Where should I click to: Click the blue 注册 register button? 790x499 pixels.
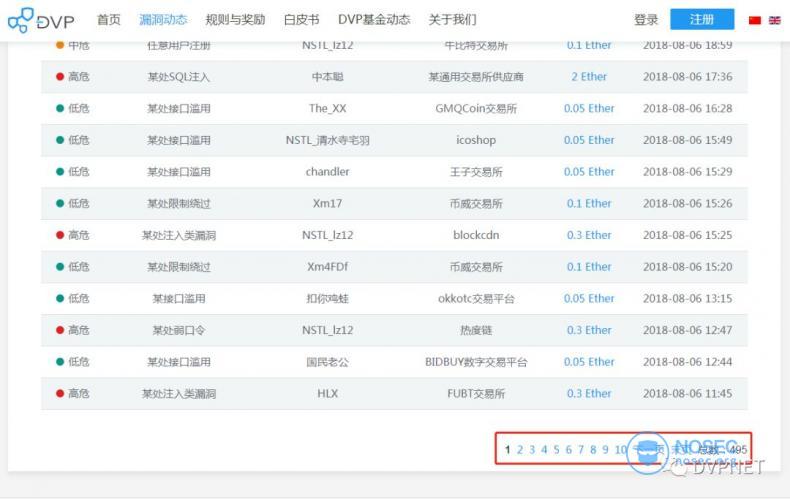[702, 19]
